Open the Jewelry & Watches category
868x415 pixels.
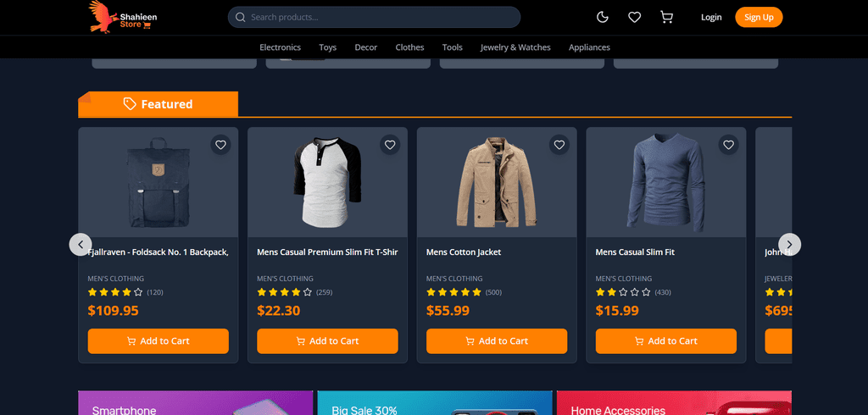(x=515, y=47)
